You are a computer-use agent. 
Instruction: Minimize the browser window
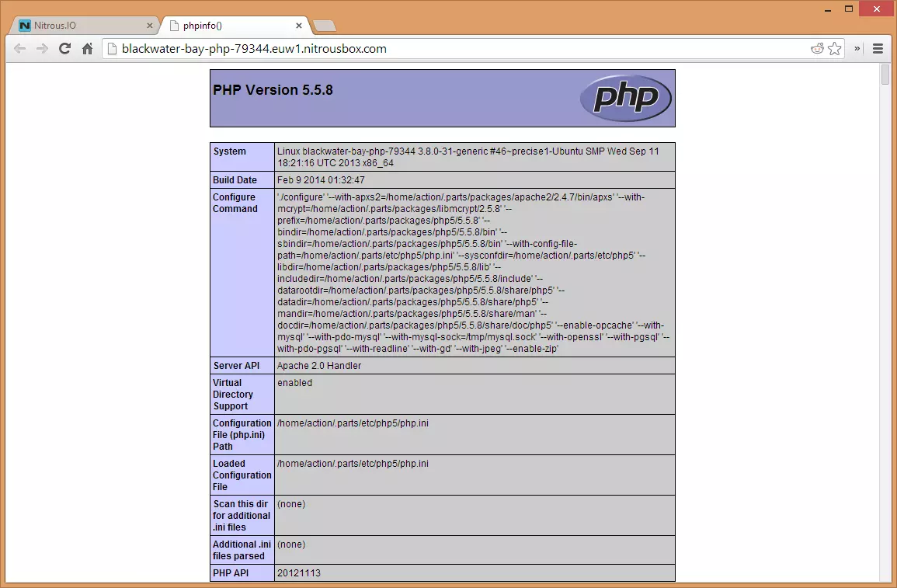pyautogui.click(x=828, y=10)
